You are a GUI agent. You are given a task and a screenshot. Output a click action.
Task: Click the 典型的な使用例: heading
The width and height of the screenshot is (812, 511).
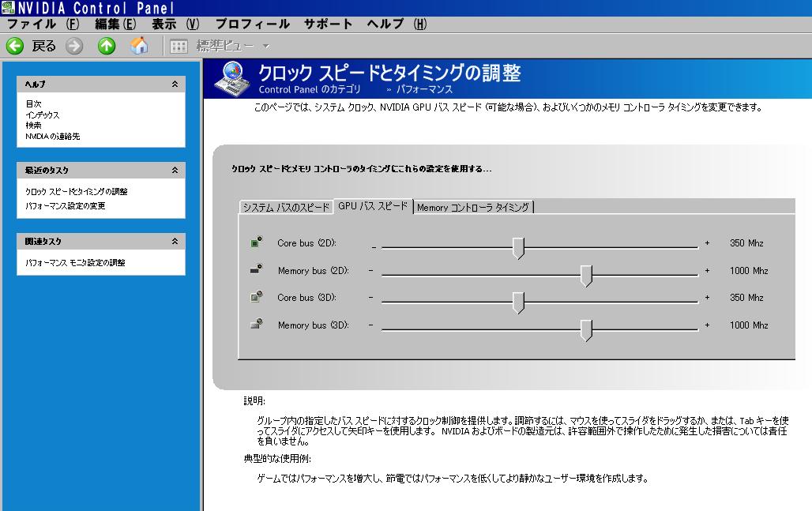point(277,459)
